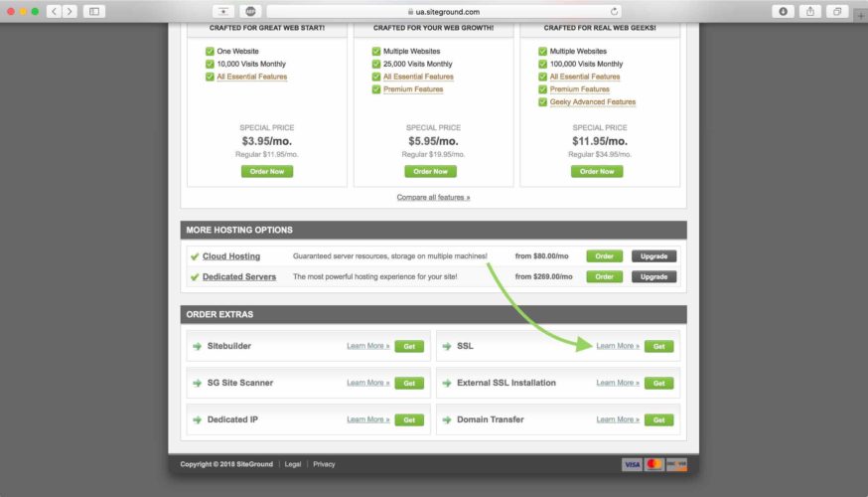This screenshot has height=497, width=868.
Task: Order the $3.95/mo. plan
Action: click(267, 171)
